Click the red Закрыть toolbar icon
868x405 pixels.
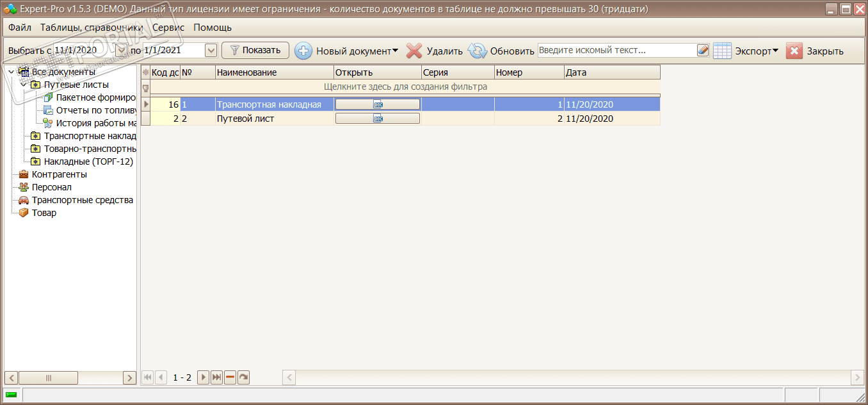pos(794,51)
